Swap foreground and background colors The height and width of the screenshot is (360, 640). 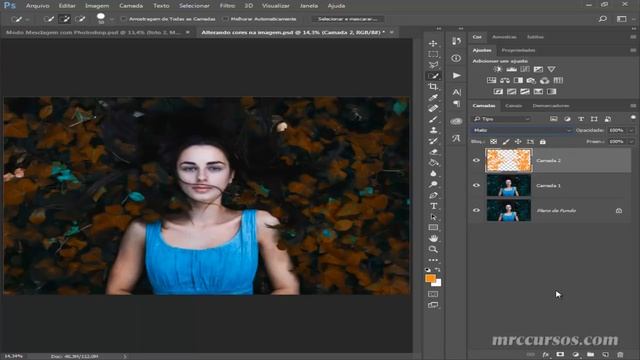click(438, 270)
